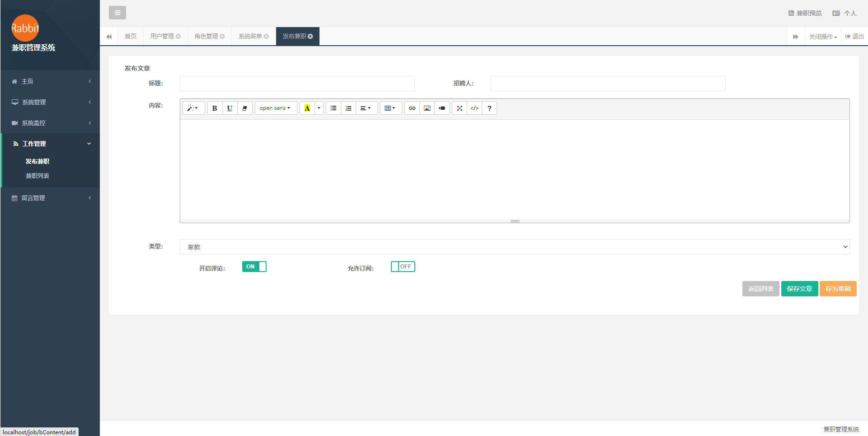868x436 pixels.
Task: Click the green 保存文章 button
Action: pos(799,289)
